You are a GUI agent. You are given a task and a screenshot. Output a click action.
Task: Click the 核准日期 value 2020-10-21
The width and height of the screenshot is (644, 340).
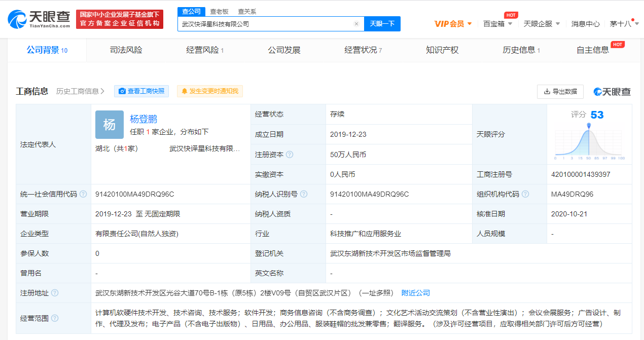pos(569,214)
